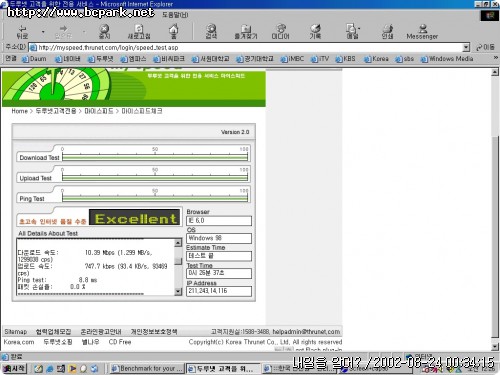The width and height of the screenshot is (500, 375).
Task: Click the helpadmin@thrunet.com email link
Action: 306,332
